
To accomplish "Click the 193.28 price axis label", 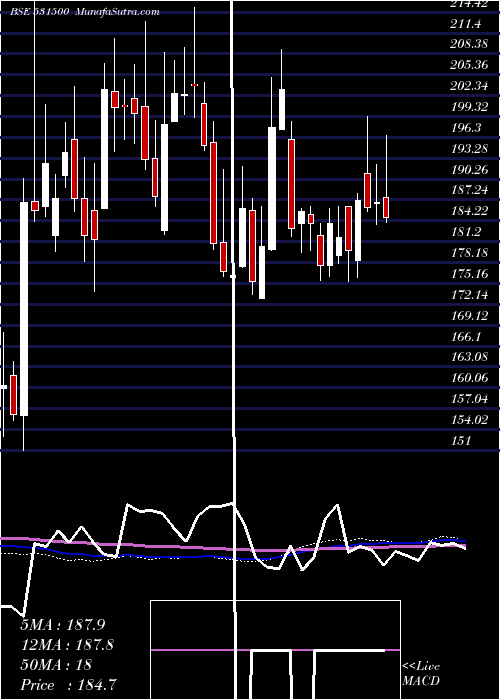I will (470, 149).
